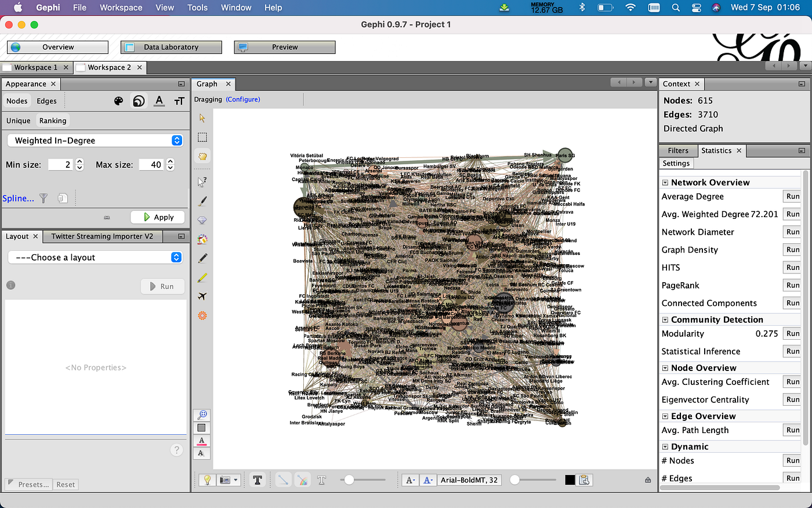The width and height of the screenshot is (812, 508).
Task: Open macOS Spotlight search icon
Action: [676, 8]
